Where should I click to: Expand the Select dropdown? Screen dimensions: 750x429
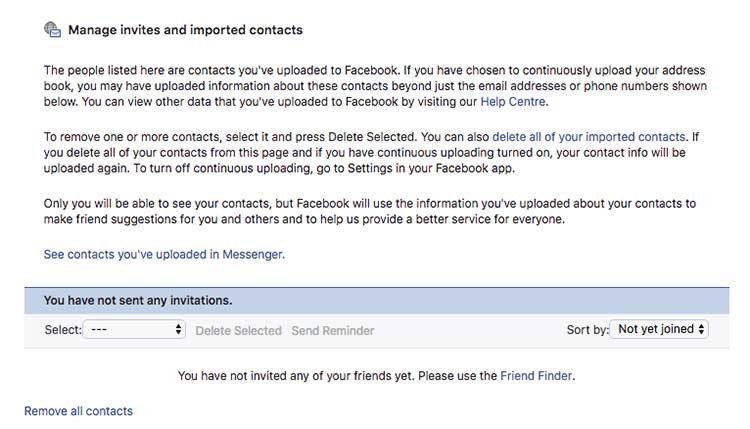[x=134, y=330]
